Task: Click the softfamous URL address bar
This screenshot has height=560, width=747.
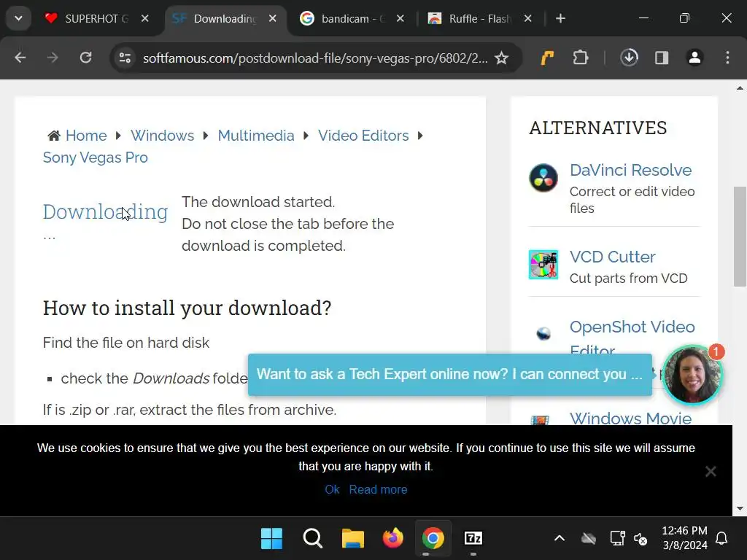Action: (315, 58)
